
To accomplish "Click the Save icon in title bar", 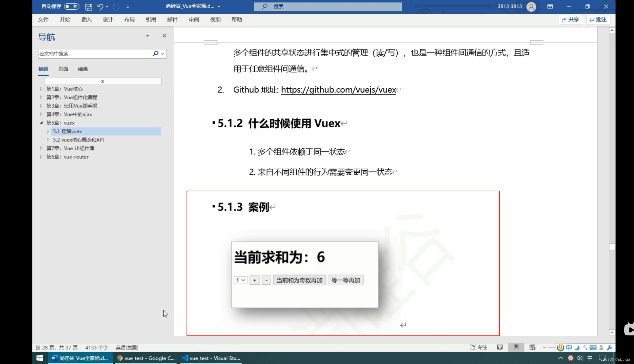I will (x=89, y=7).
